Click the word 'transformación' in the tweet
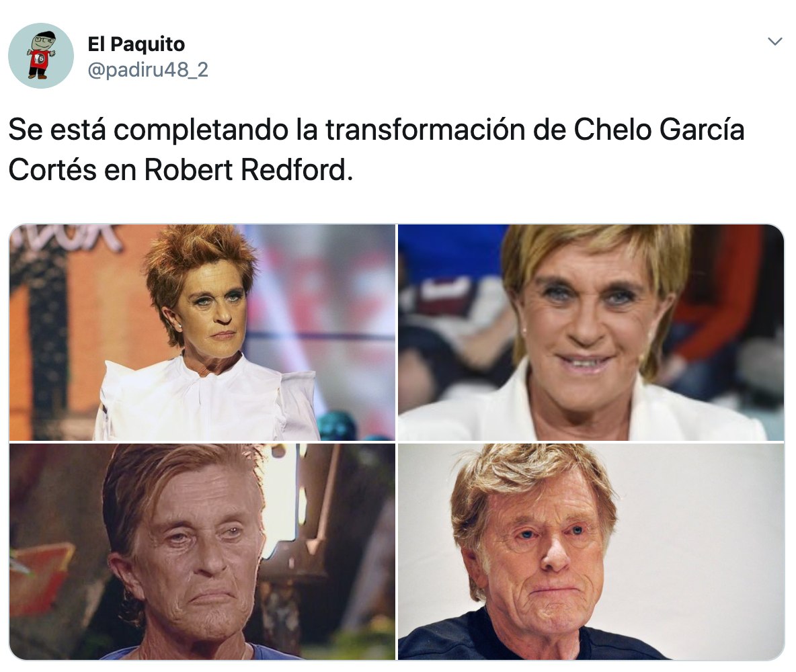The width and height of the screenshot is (796, 672). pos(426,130)
